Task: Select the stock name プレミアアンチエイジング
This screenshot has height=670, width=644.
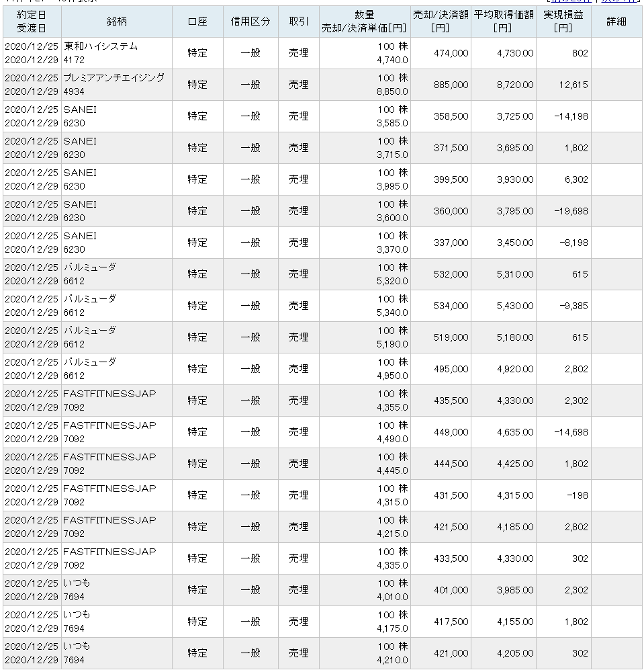Action: click(114, 78)
